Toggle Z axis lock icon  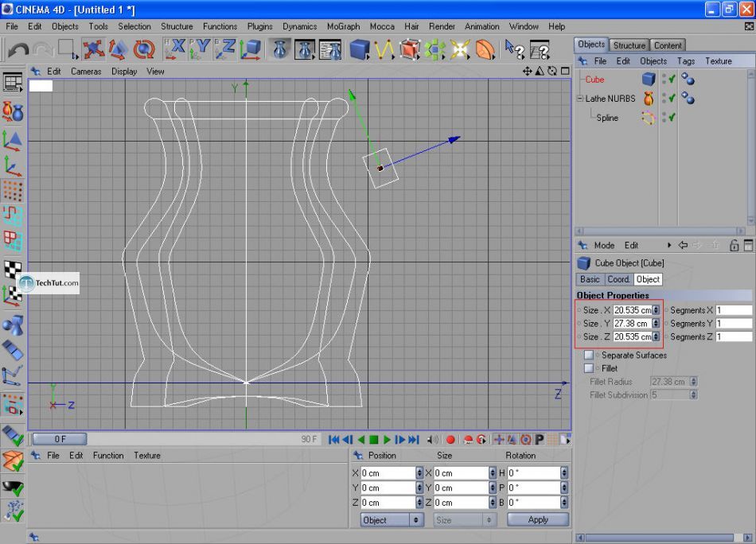pyautogui.click(x=225, y=49)
